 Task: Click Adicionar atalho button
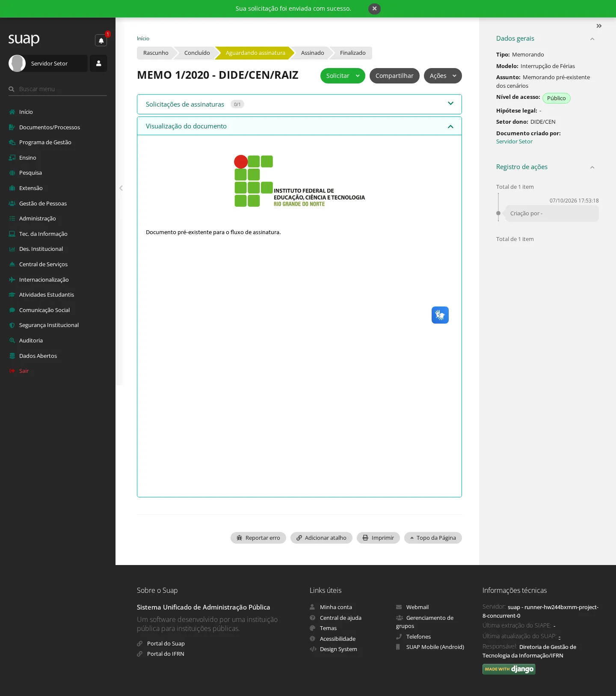[x=321, y=538]
